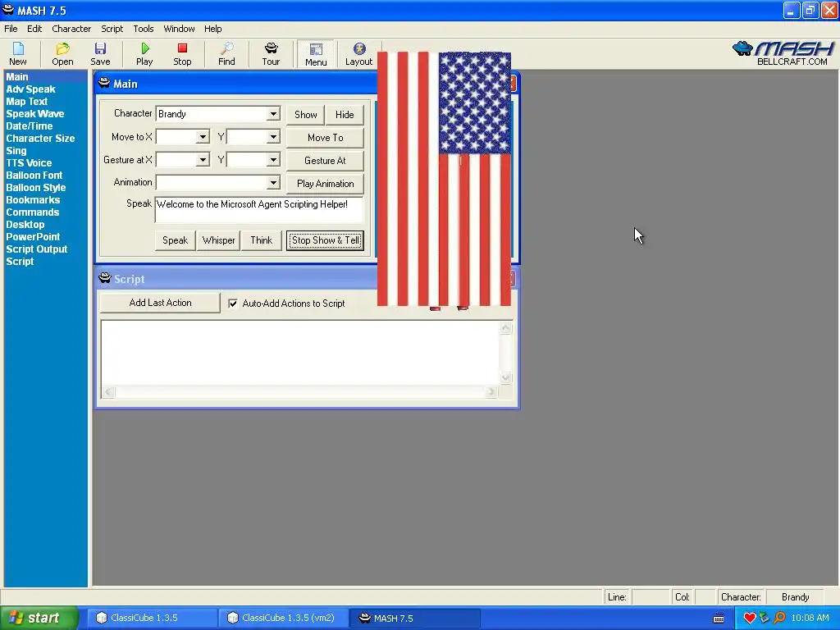The height and width of the screenshot is (630, 840).
Task: Open the Edit menu
Action: pyautogui.click(x=34, y=29)
